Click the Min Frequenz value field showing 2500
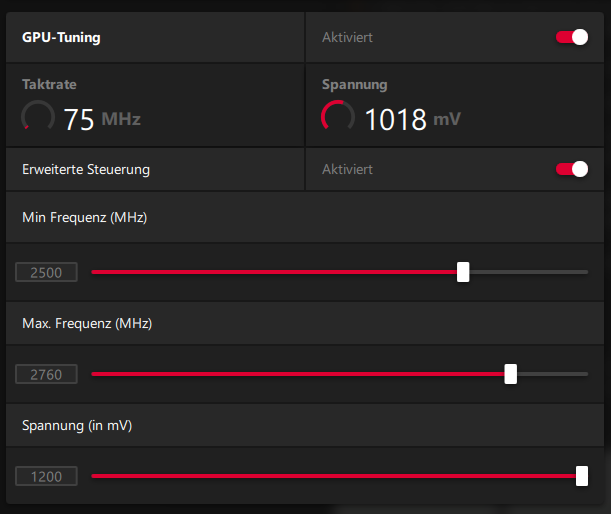 click(47, 272)
